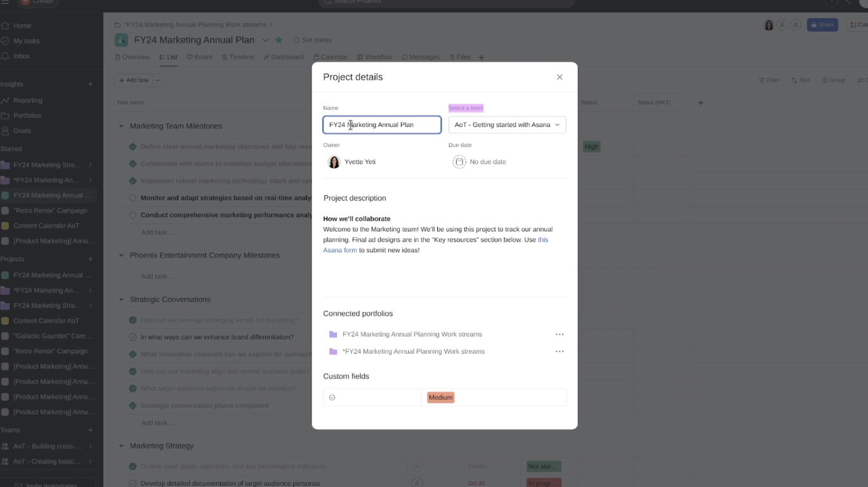Switch to Board tab

(x=199, y=57)
